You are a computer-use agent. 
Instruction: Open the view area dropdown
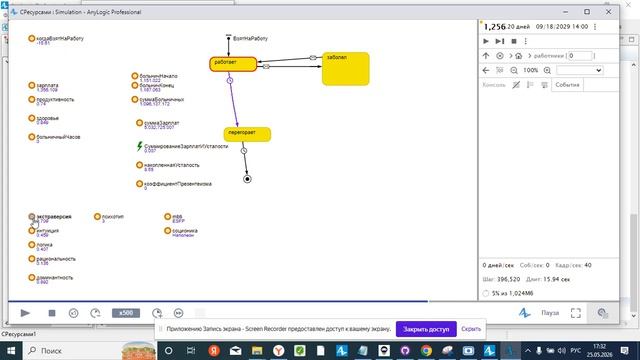[x=580, y=70]
